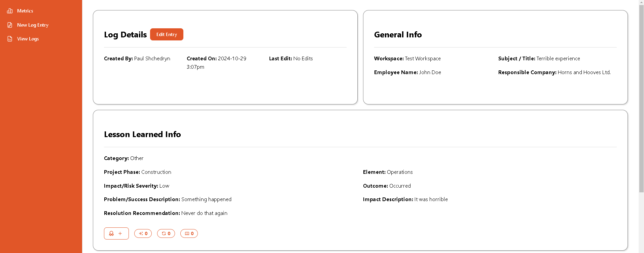Click the subject text Terrible experience

click(558, 59)
